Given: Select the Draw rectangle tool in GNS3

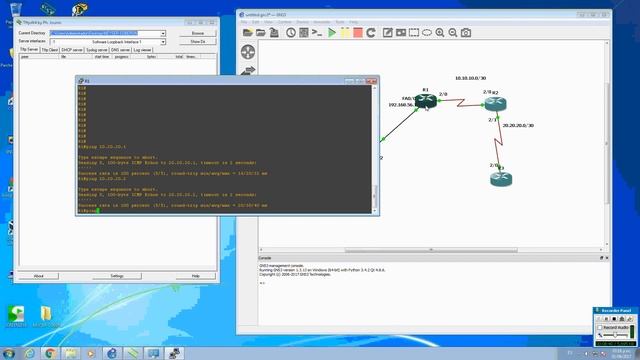Looking at the screenshot, I should point(414,33).
